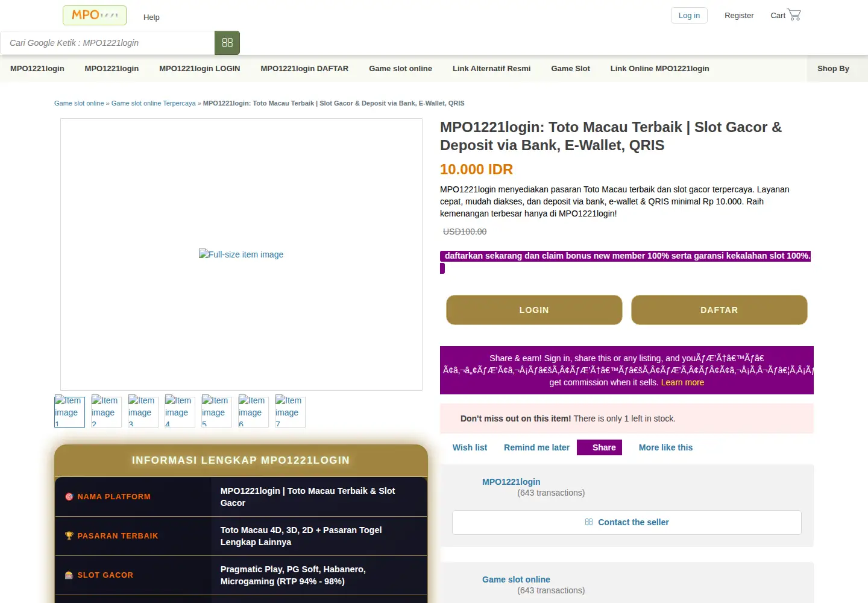Select MPO1221login DAFTAR menu item
The image size is (868, 603).
[x=304, y=69]
